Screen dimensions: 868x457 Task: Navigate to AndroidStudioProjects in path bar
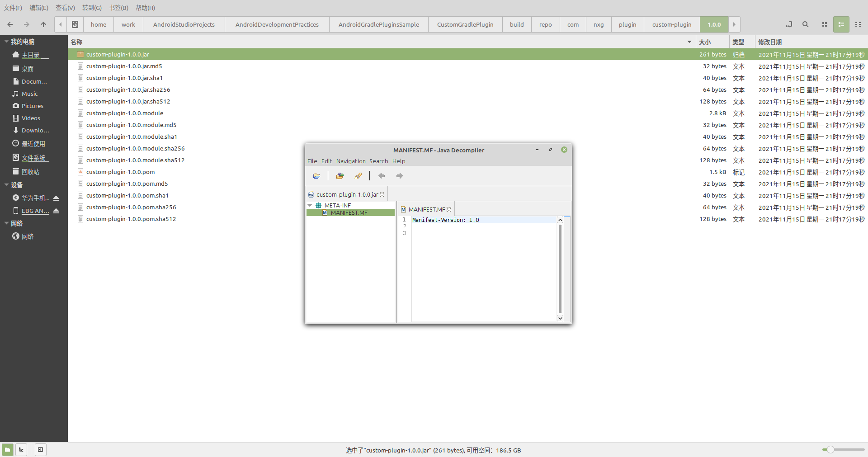(x=184, y=24)
